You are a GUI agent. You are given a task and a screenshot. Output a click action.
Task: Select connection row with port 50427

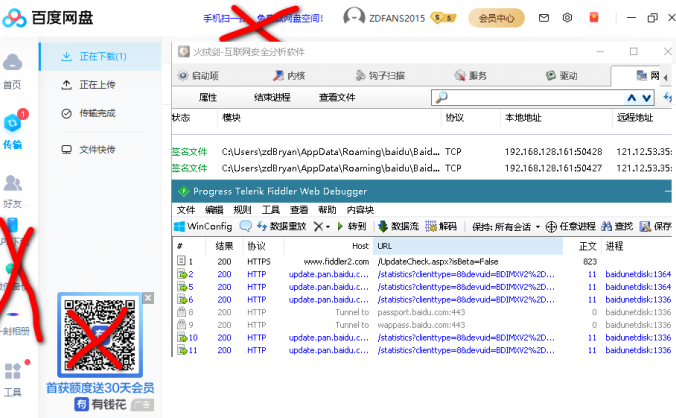[x=422, y=168]
